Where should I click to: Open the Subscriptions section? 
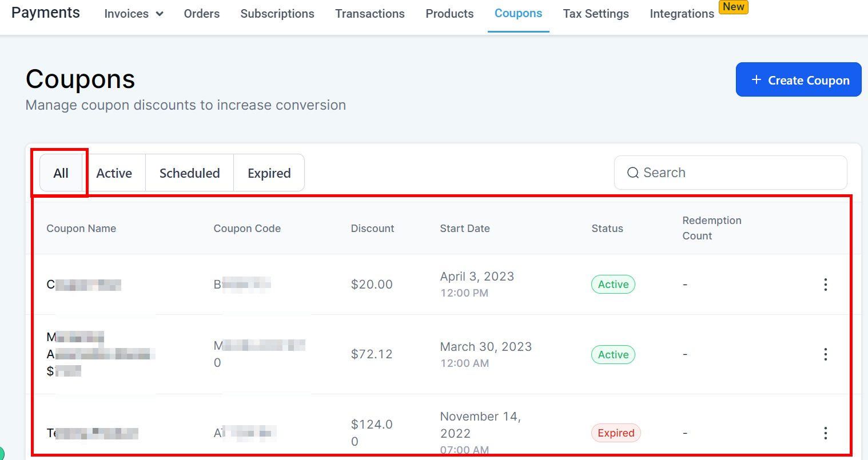point(277,14)
